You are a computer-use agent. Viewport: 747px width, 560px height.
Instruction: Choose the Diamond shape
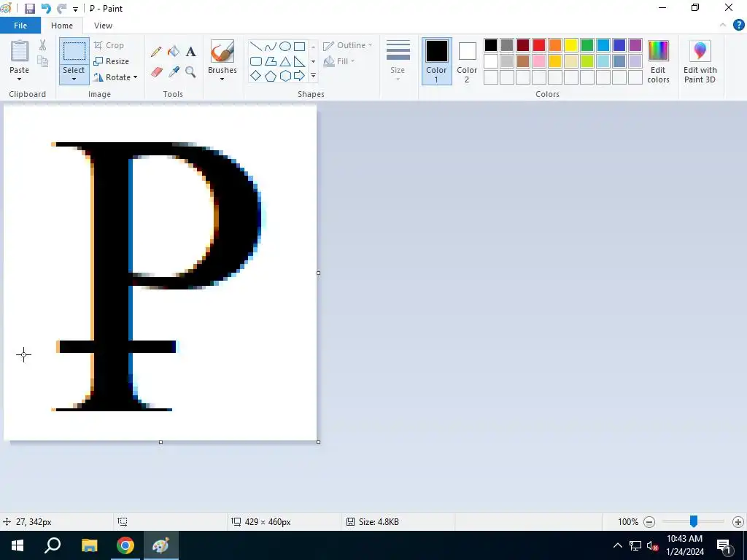coord(256,76)
